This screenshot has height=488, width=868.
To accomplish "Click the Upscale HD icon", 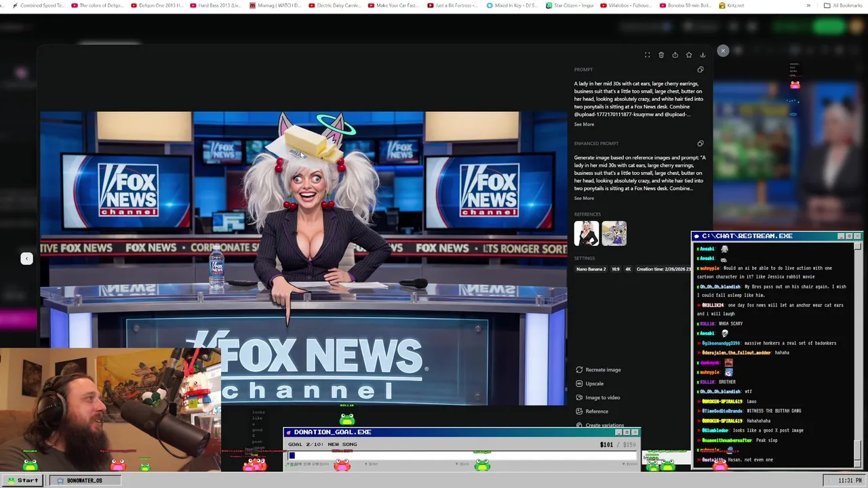I will point(579,384).
